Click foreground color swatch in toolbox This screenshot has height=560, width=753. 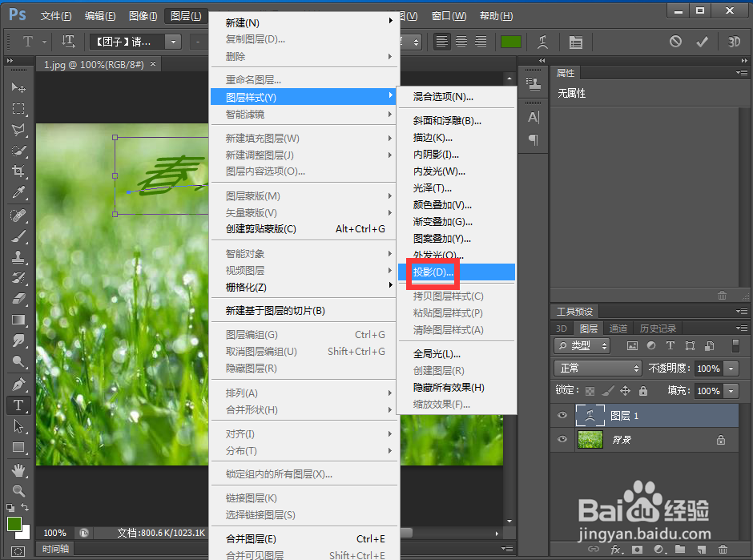(x=14, y=524)
